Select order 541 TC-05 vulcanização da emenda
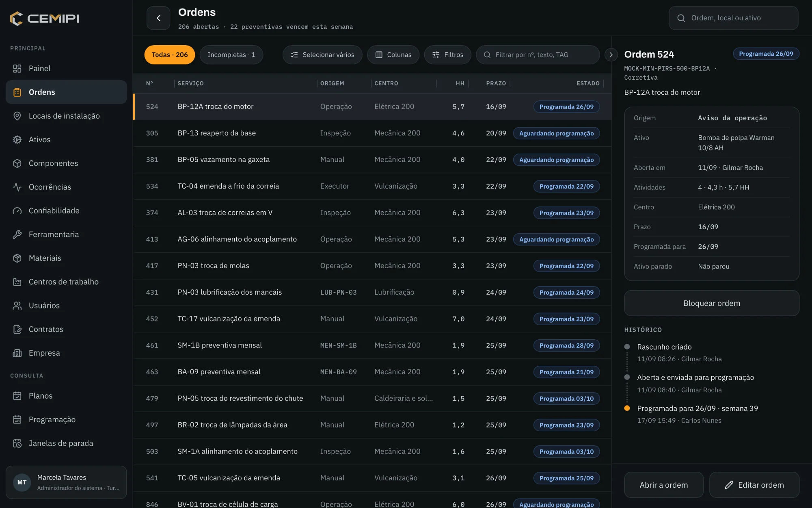 tap(372, 478)
